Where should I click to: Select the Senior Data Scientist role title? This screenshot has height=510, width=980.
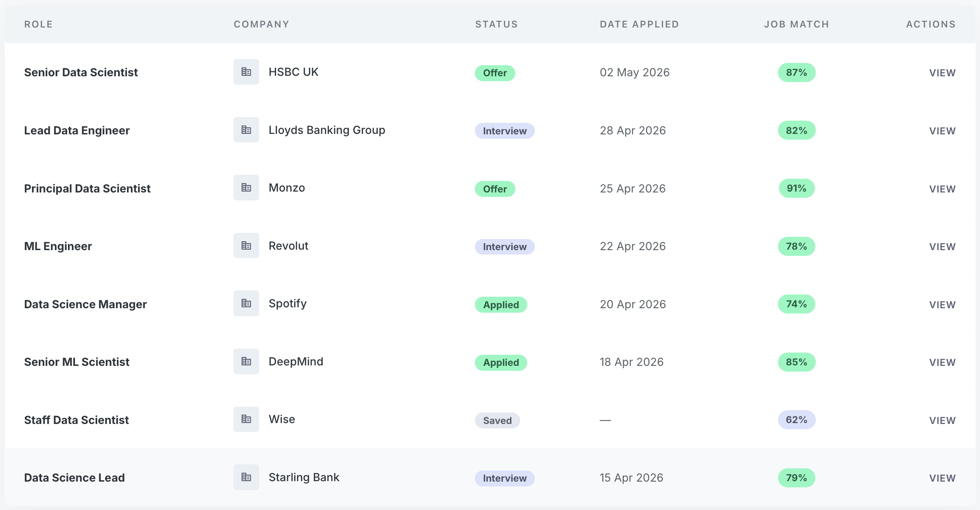(x=81, y=72)
